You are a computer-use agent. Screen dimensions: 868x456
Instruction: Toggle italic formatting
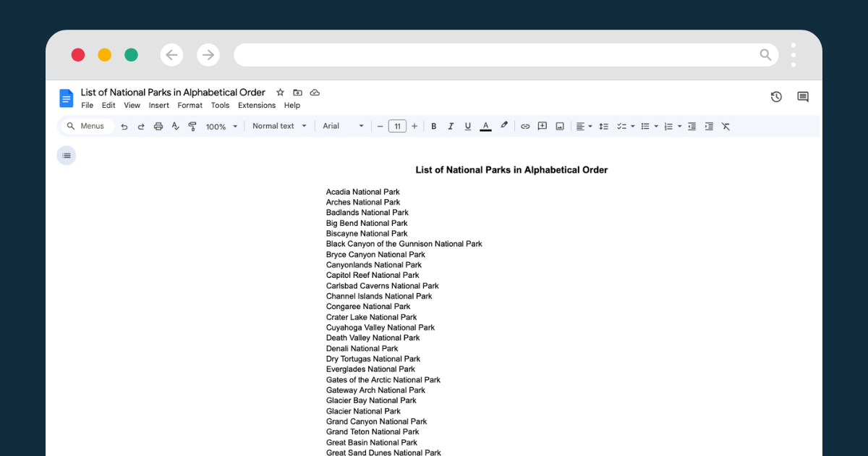[x=451, y=127]
